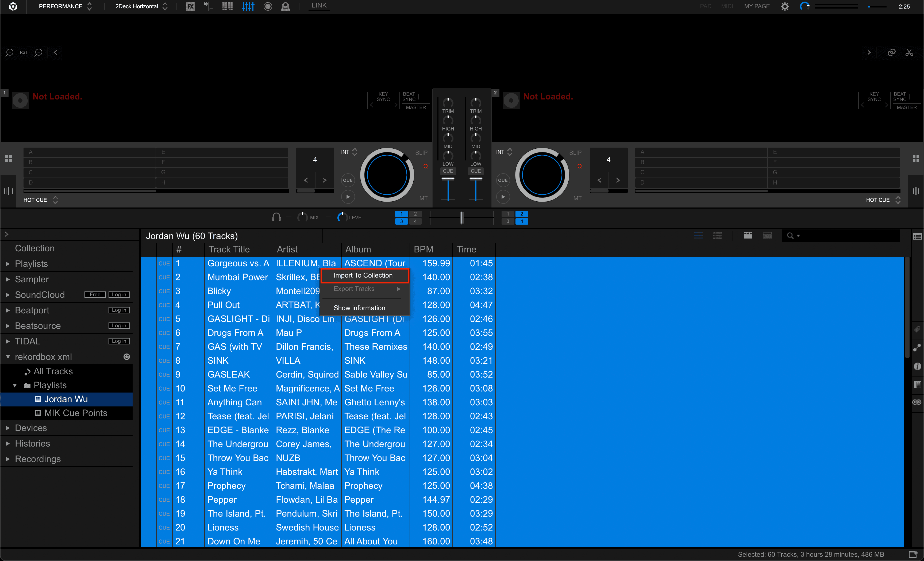
Task: Toggle deck 1 quantize Q
Action: (x=425, y=166)
